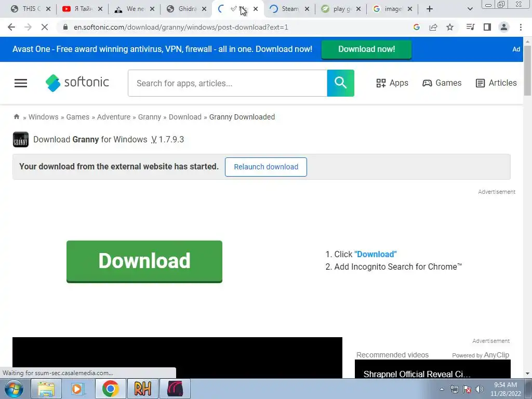Click the Google icon in address bar
The height and width of the screenshot is (399, 532).
(417, 27)
